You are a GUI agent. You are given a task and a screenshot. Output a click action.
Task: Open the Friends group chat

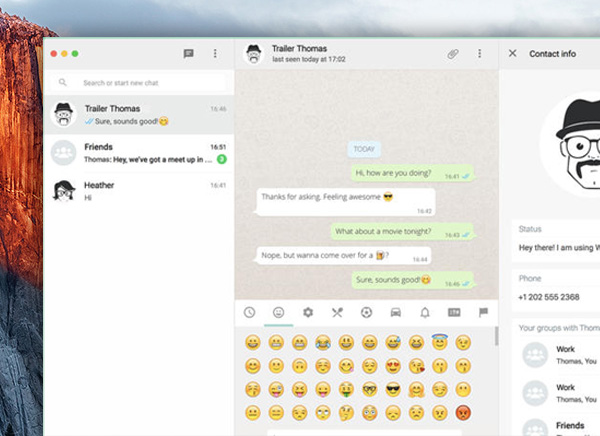click(139, 153)
